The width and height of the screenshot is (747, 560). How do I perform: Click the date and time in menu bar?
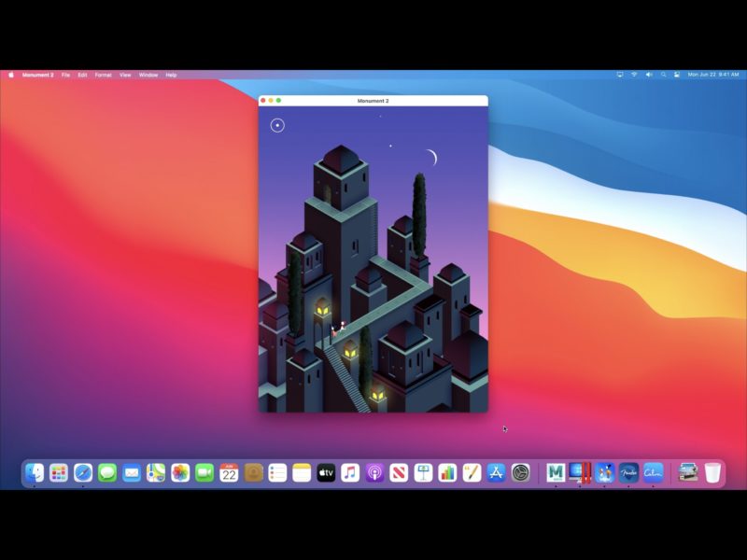click(713, 75)
